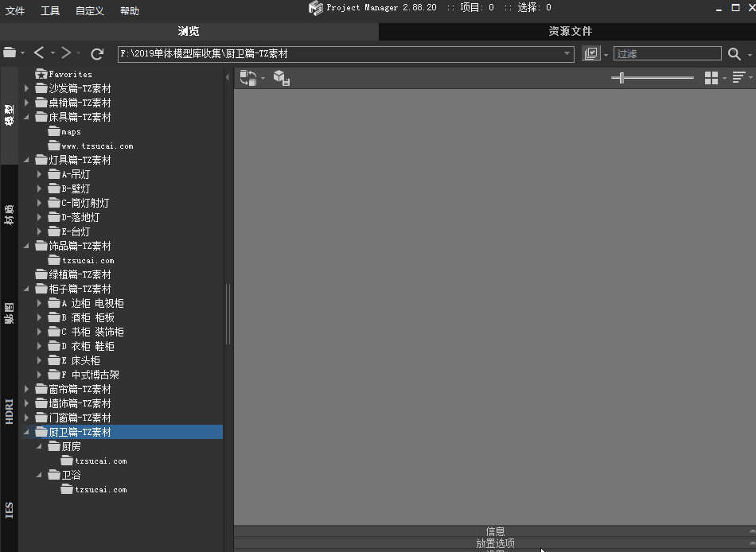Open search options dropdown arrow
Screen dimensions: 756x552
(750, 54)
